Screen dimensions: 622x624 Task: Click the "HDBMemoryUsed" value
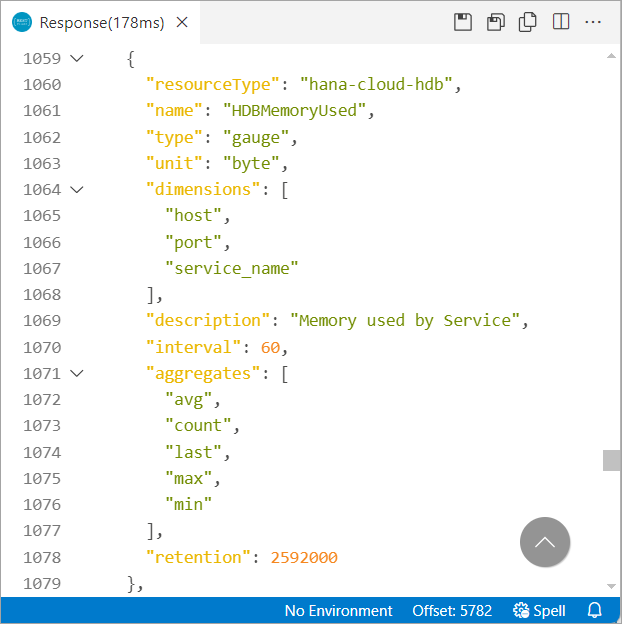(294, 111)
